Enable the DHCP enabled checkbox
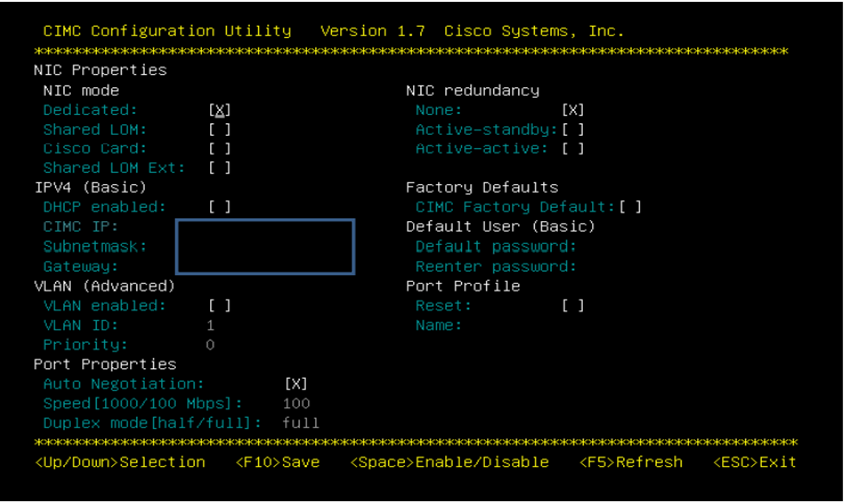845x504 pixels. click(x=220, y=207)
